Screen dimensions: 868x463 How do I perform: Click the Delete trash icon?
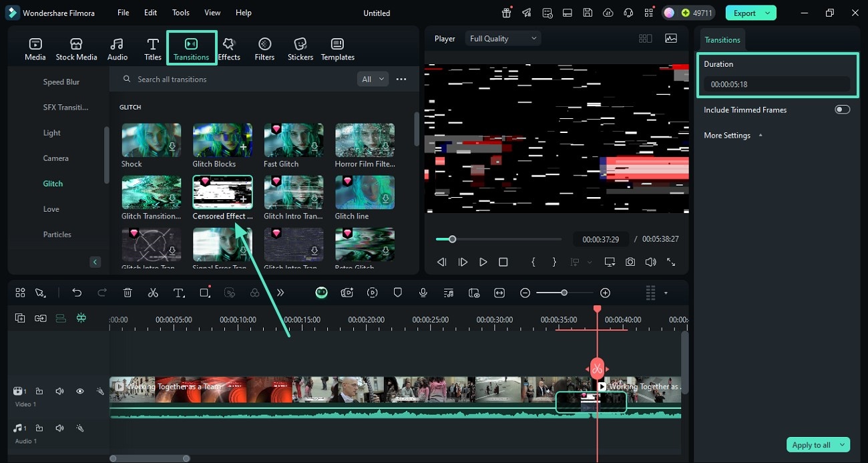click(x=128, y=293)
